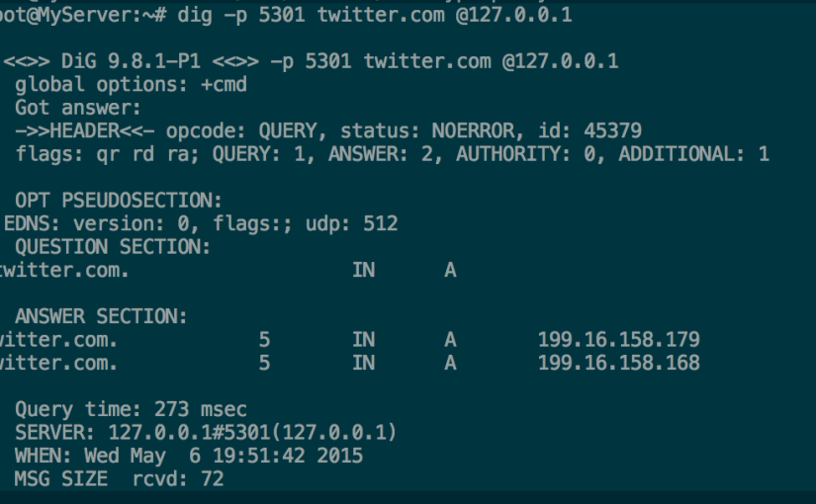
Task: Click the ADDITIONAL: 1 count
Action: tap(693, 154)
